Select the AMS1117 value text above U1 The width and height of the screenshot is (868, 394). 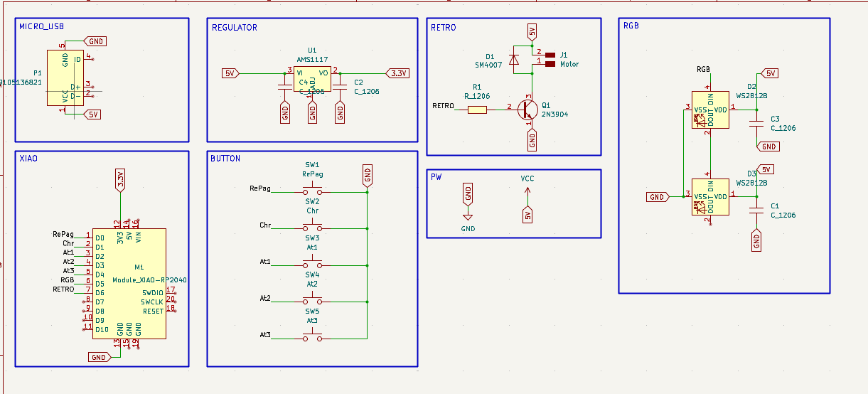[311, 60]
